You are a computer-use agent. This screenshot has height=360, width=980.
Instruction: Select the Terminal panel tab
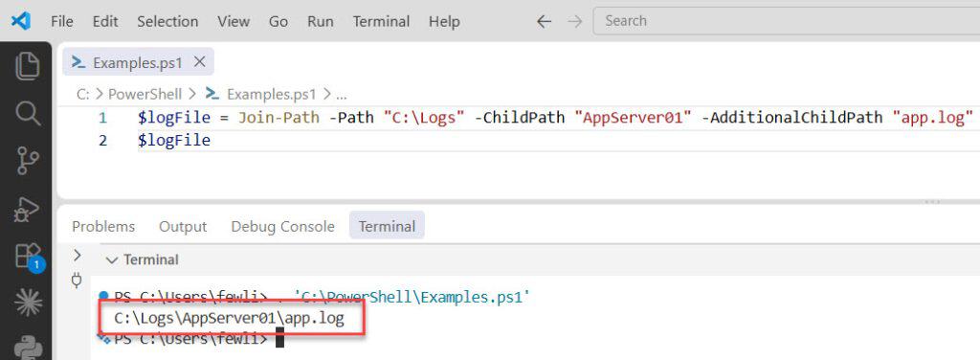click(387, 226)
